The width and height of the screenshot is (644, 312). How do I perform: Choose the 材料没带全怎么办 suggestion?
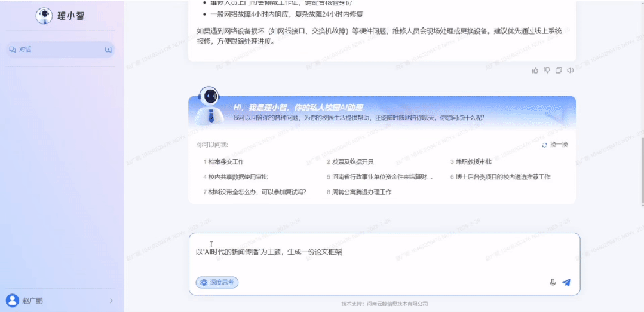[257, 192]
